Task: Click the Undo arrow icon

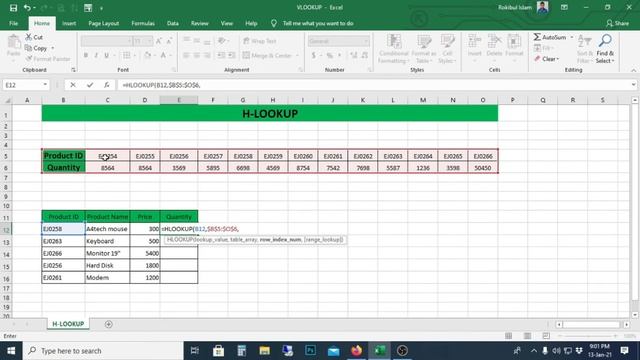Action: click(27, 8)
